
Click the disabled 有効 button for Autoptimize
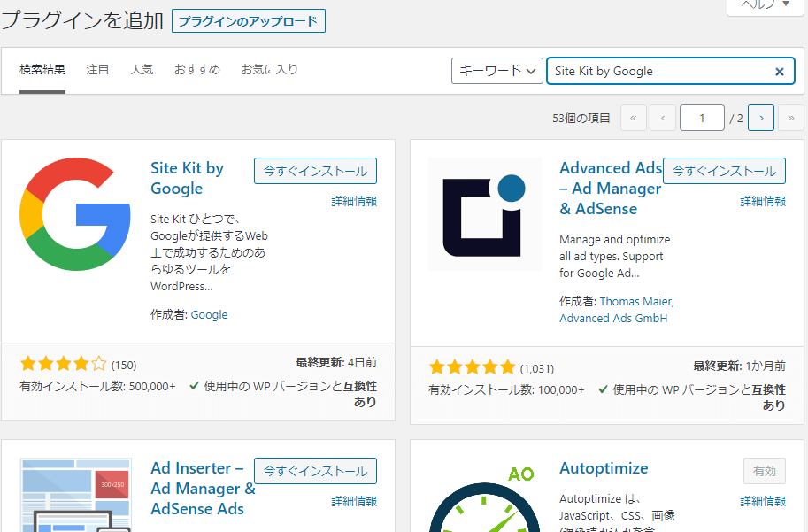click(x=765, y=471)
